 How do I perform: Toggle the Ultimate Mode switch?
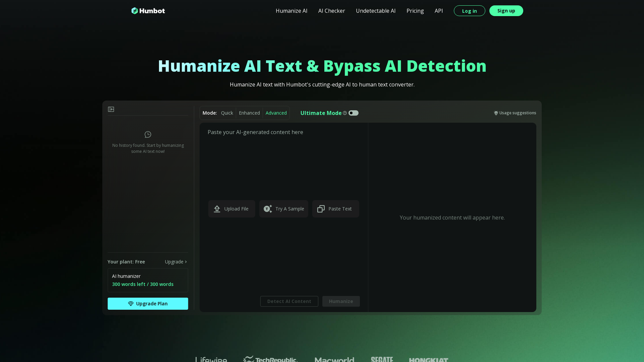pyautogui.click(x=353, y=113)
